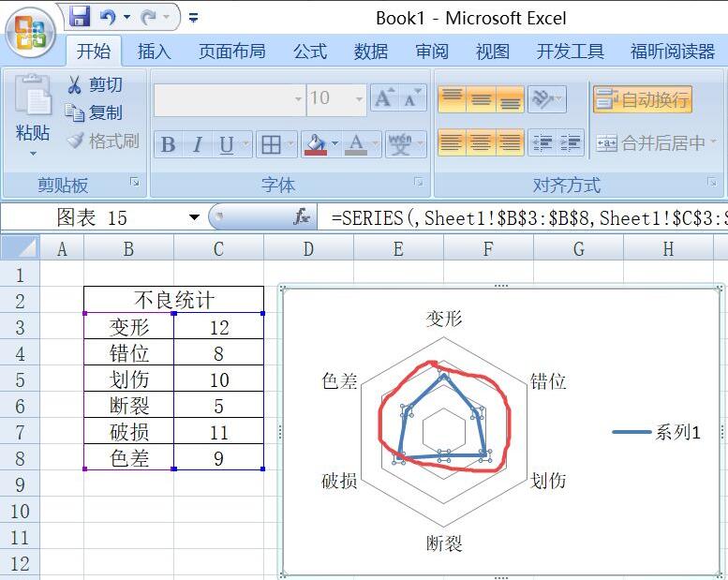This screenshot has height=580, width=728.
Task: Open the 页面布局 (Page Layout) tab
Action: (x=231, y=52)
